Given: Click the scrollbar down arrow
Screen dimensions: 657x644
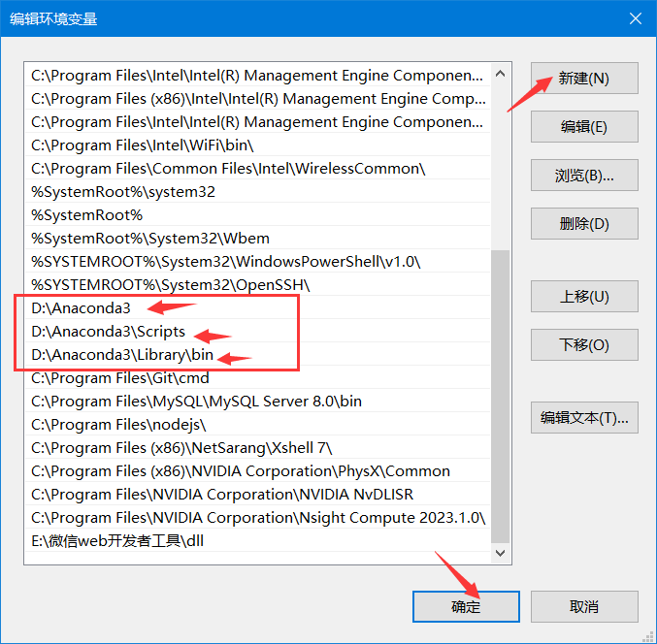Looking at the screenshot, I should point(500,553).
